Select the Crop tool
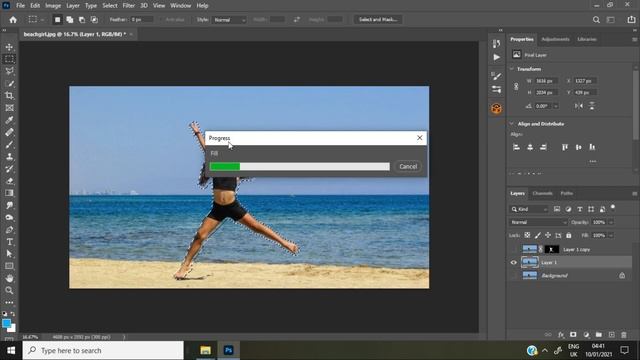 click(x=9, y=96)
